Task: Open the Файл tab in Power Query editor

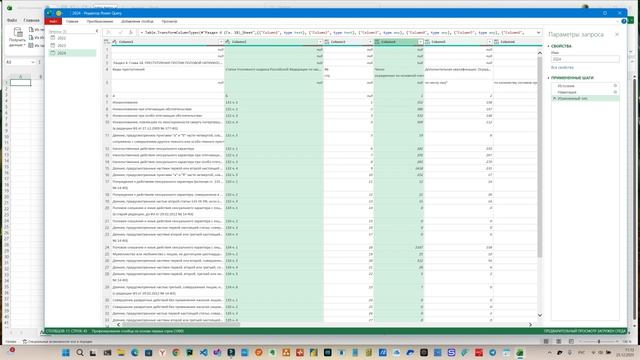Action: pyautogui.click(x=53, y=21)
